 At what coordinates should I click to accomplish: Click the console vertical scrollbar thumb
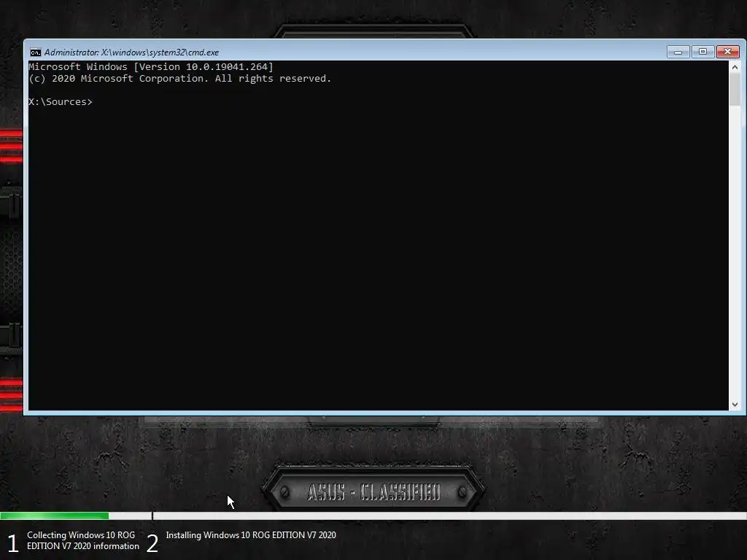coord(735,90)
